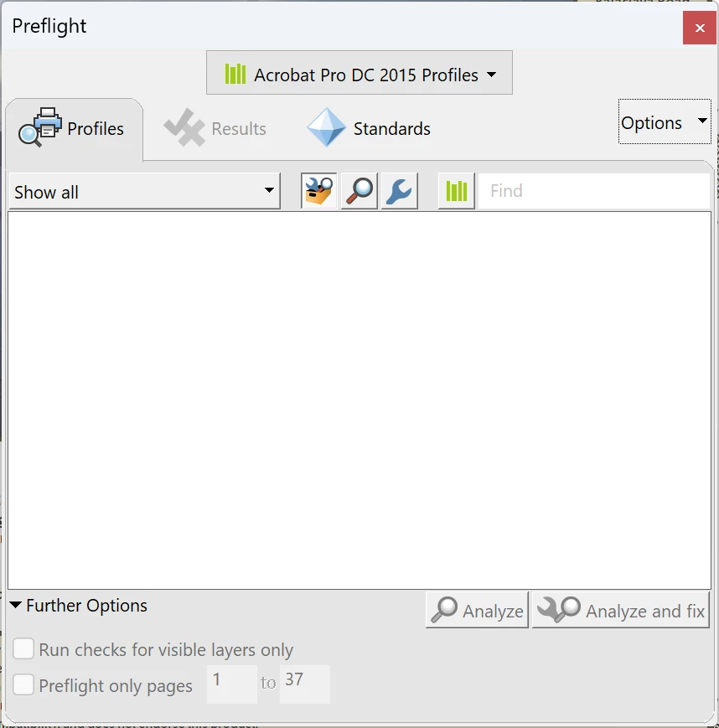This screenshot has width=719, height=728.
Task: Open the Options dropdown menu
Action: [x=665, y=121]
